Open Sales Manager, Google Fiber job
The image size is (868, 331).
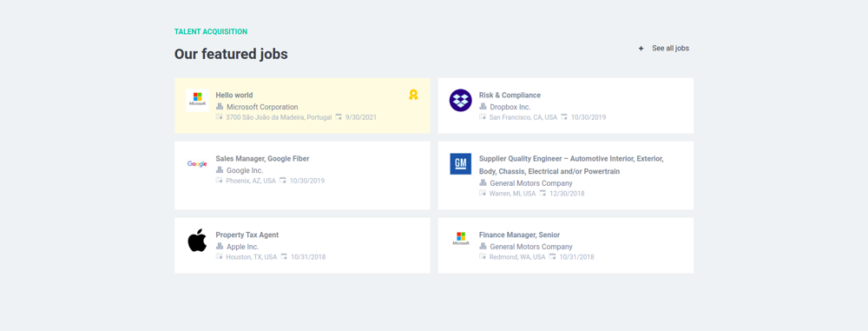pos(262,159)
